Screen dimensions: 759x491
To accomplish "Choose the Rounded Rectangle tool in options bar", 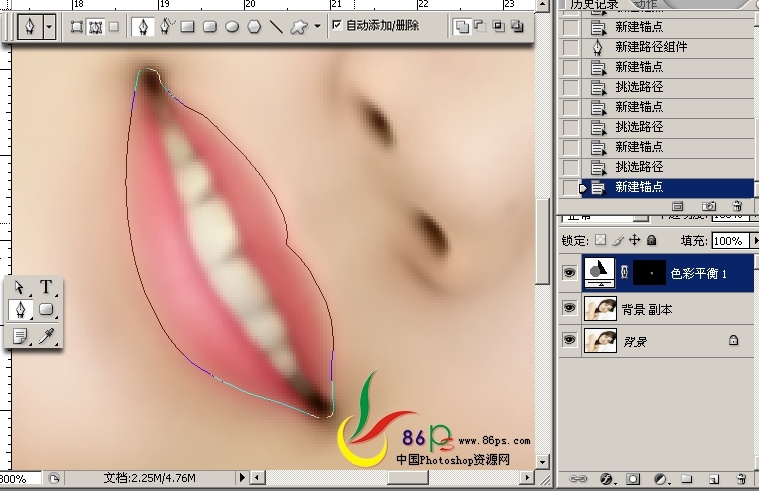I will tap(210, 26).
